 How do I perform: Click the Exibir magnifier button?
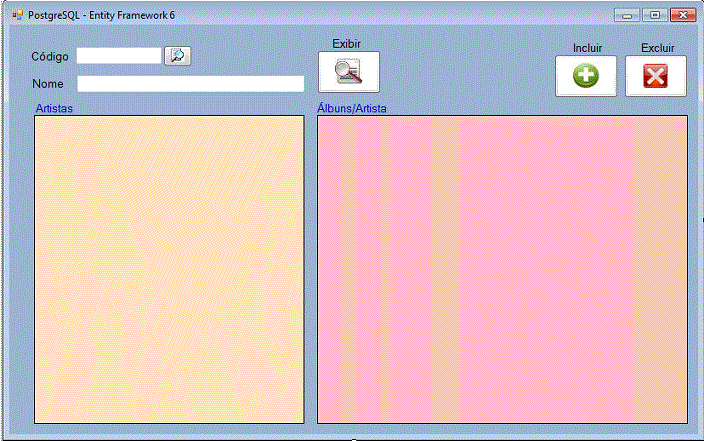pos(349,72)
